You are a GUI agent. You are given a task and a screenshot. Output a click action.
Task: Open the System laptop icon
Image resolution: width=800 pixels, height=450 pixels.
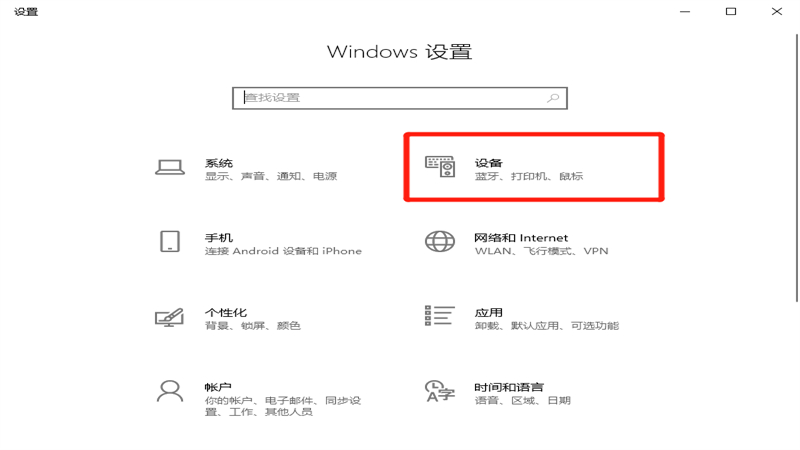click(170, 167)
